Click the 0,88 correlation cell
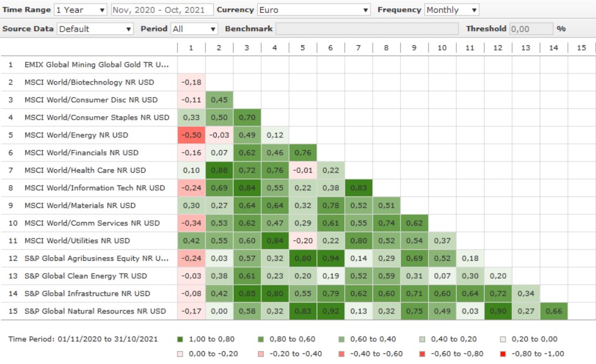Viewport: 596px width, 364px height. click(219, 170)
